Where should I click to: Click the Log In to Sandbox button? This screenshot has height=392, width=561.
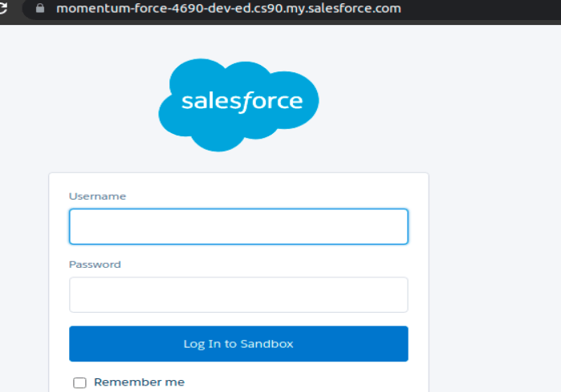point(238,344)
